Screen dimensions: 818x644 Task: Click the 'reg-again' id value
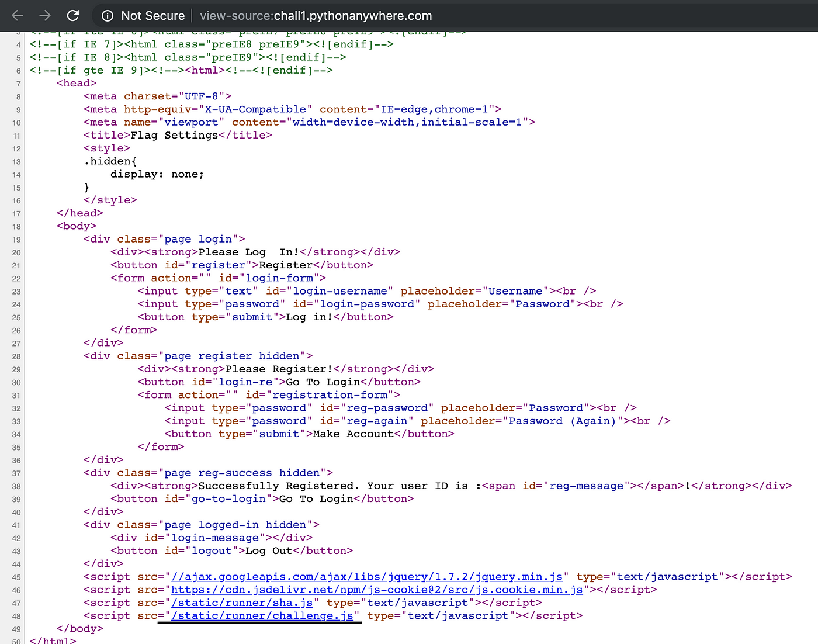click(x=377, y=421)
